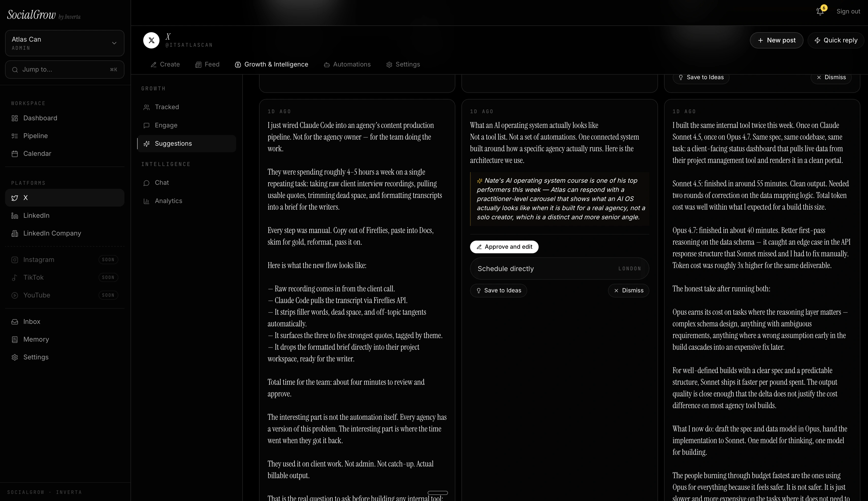
Task: Switch to the Create tab
Action: tap(165, 64)
